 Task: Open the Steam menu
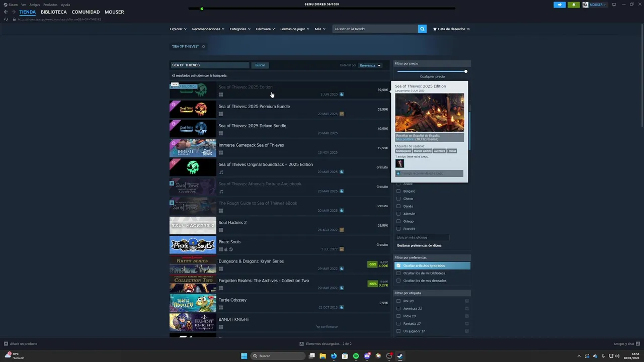[x=14, y=5]
